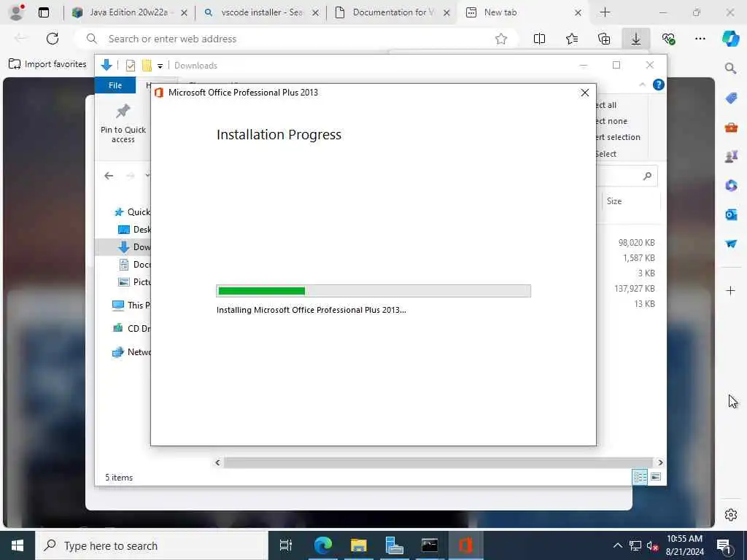Open Task View on taskbar
This screenshot has width=747, height=560.
click(286, 545)
